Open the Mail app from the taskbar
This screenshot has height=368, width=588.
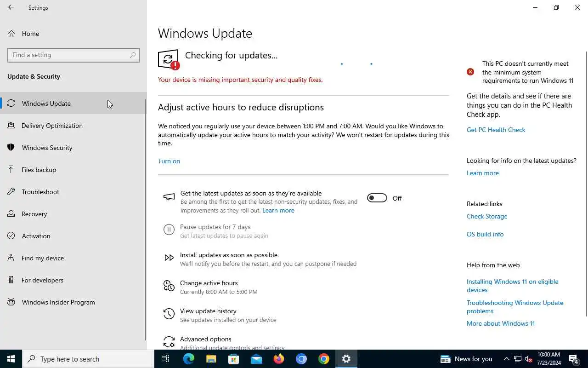256,359
